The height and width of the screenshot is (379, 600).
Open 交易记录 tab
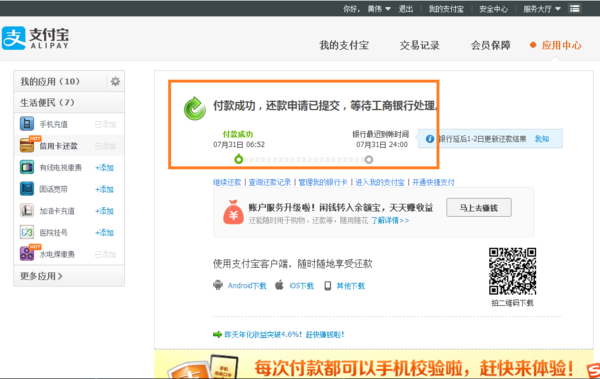point(420,45)
